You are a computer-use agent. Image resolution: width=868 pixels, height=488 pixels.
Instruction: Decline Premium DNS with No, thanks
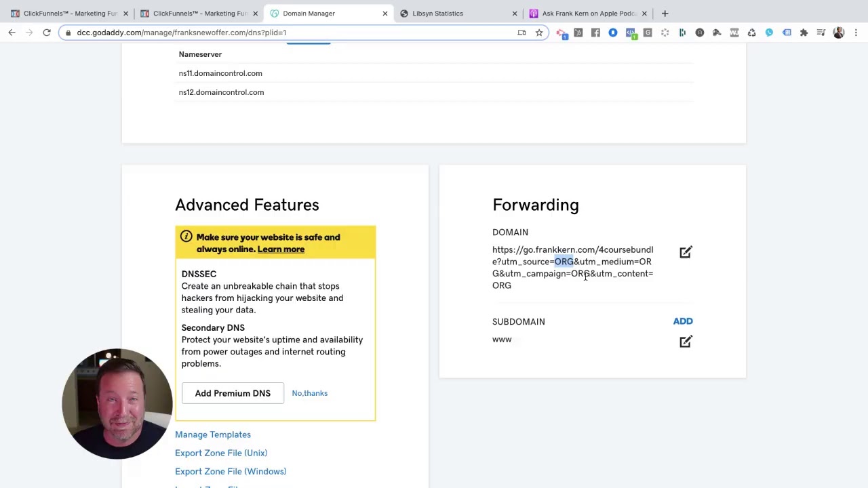[x=309, y=393]
